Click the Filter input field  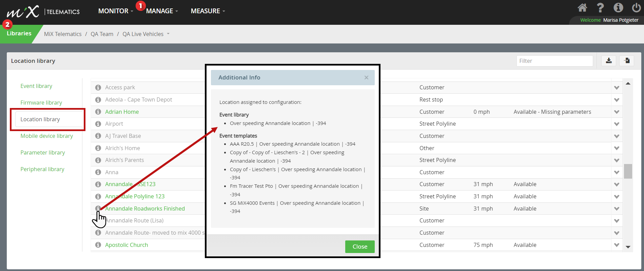[x=554, y=61]
